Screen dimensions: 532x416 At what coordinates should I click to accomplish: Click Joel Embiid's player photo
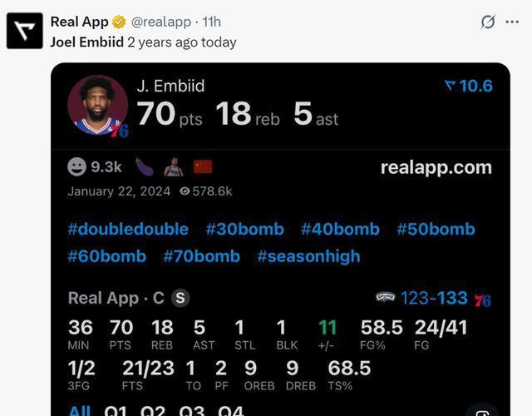[97, 106]
